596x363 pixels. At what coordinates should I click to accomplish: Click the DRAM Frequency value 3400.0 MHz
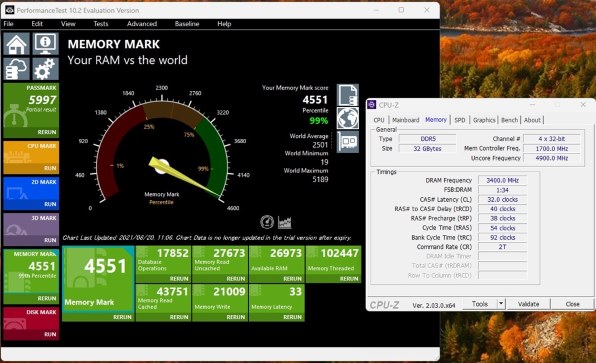pos(502,180)
